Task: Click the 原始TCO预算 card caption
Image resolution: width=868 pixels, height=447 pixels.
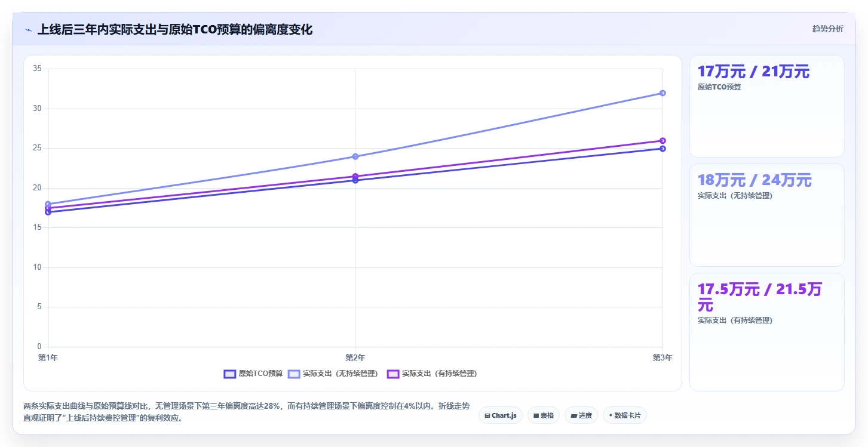Action: (719, 87)
